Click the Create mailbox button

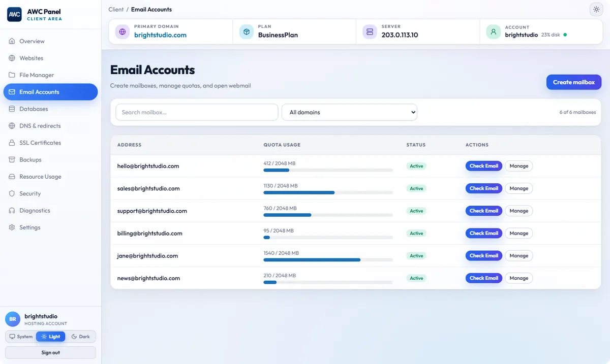(x=574, y=82)
